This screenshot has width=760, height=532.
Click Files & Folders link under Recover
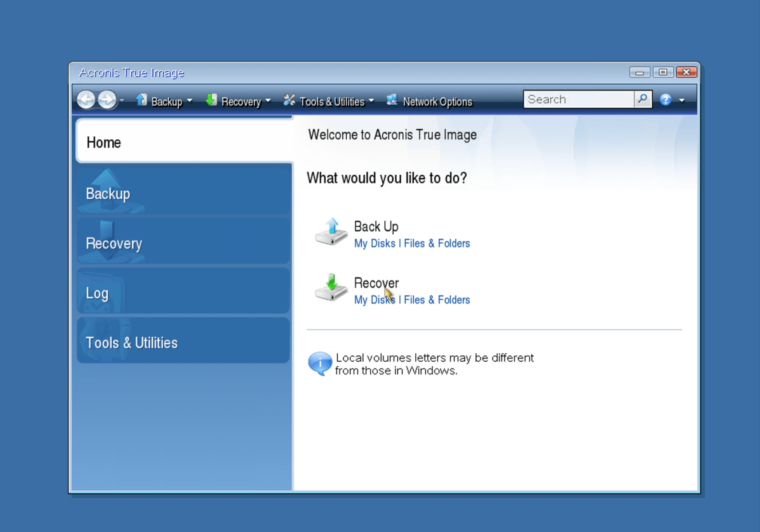[437, 300]
